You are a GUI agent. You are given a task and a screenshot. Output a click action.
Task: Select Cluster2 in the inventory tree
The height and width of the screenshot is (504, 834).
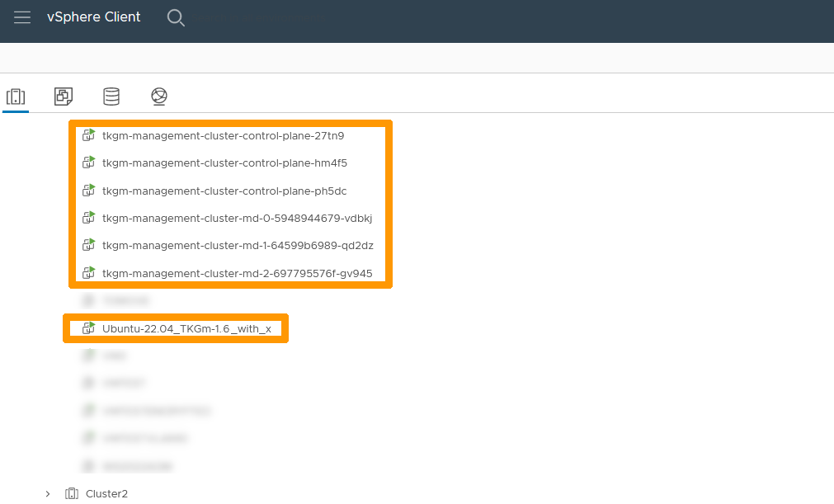coord(106,494)
